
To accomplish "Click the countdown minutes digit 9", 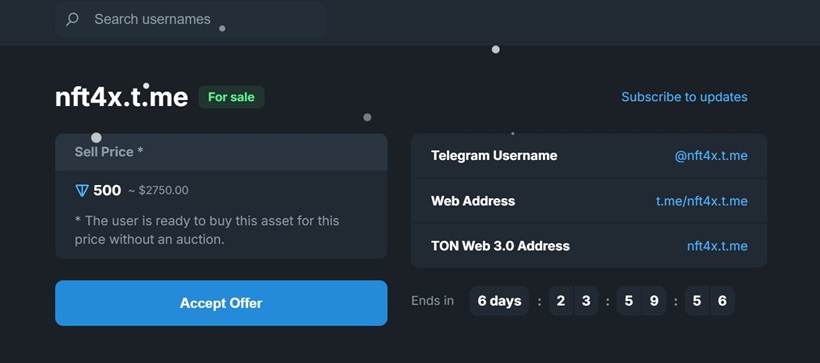I will [x=654, y=301].
